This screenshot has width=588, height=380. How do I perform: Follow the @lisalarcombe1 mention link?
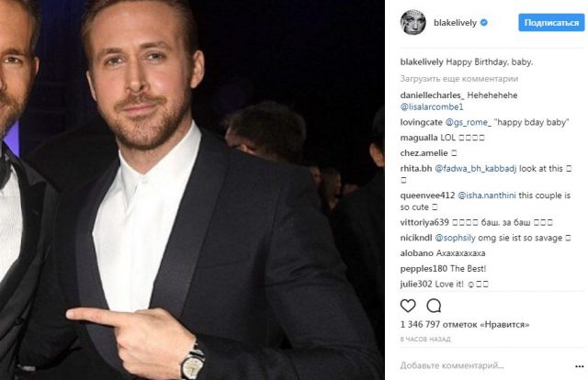[435, 107]
